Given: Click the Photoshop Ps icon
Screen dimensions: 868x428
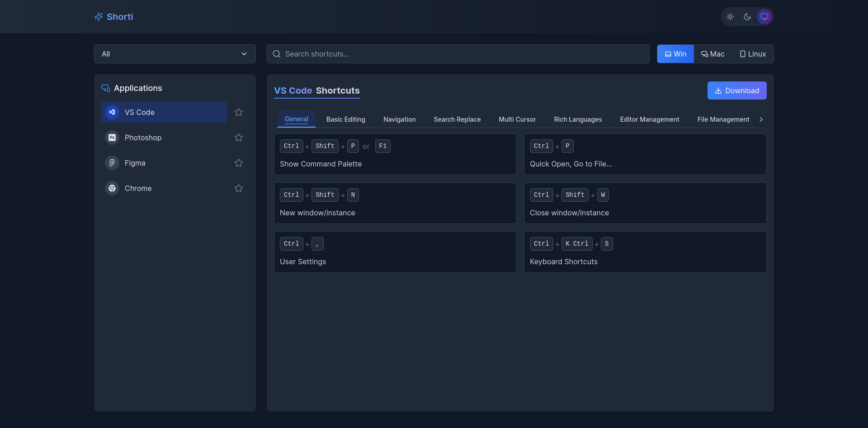Looking at the screenshot, I should [x=112, y=138].
